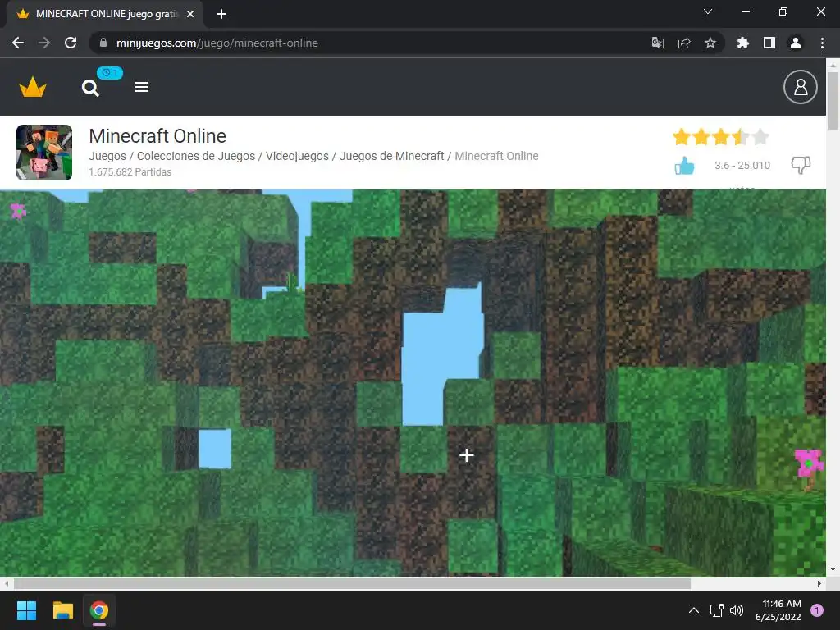Open the notification badge in the taskbar
The image size is (840, 630).
click(x=817, y=609)
